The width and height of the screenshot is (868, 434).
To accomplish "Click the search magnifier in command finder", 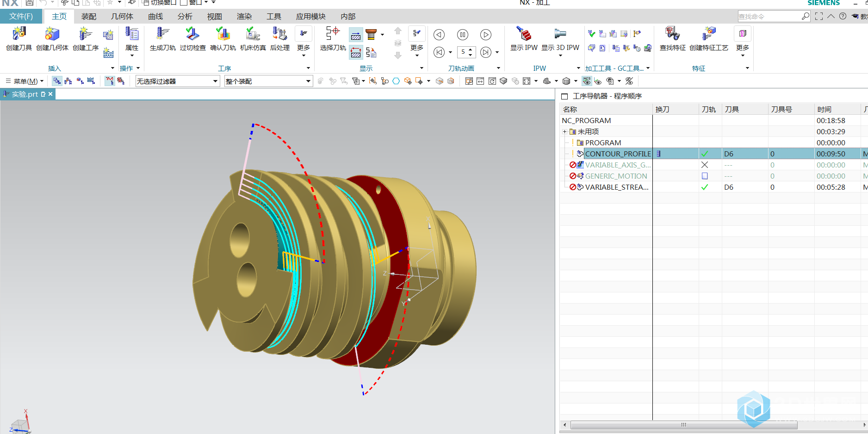I will click(805, 16).
